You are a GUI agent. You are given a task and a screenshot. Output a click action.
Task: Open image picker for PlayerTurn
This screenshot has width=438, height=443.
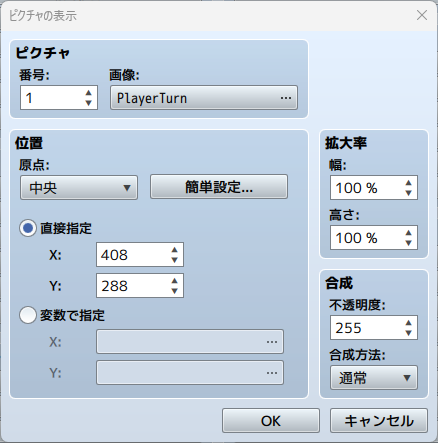tap(204, 98)
